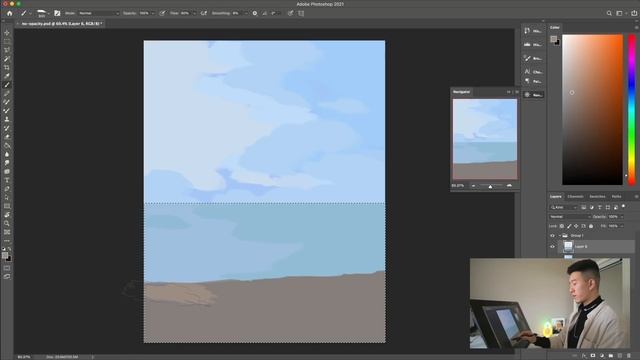This screenshot has height=360, width=640.
Task: Open the Layers panel menu
Action: pos(636,196)
